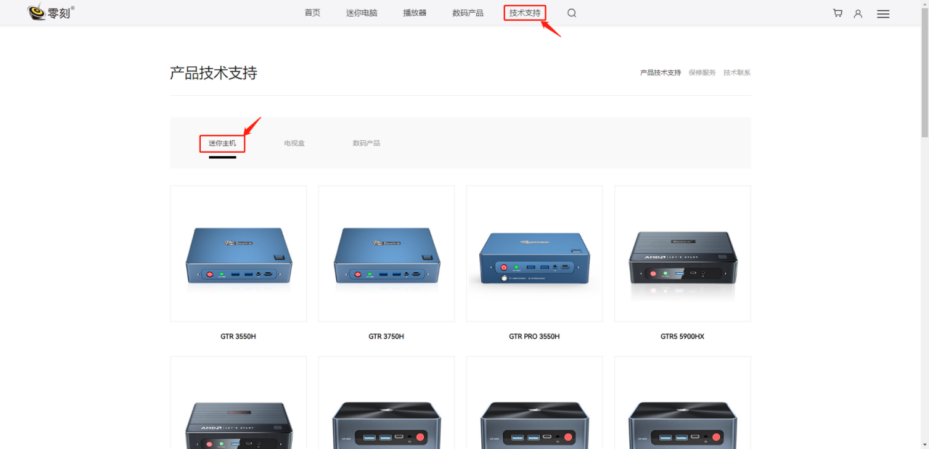
Task: Switch to the 数码产品 category tab
Action: coord(366,143)
